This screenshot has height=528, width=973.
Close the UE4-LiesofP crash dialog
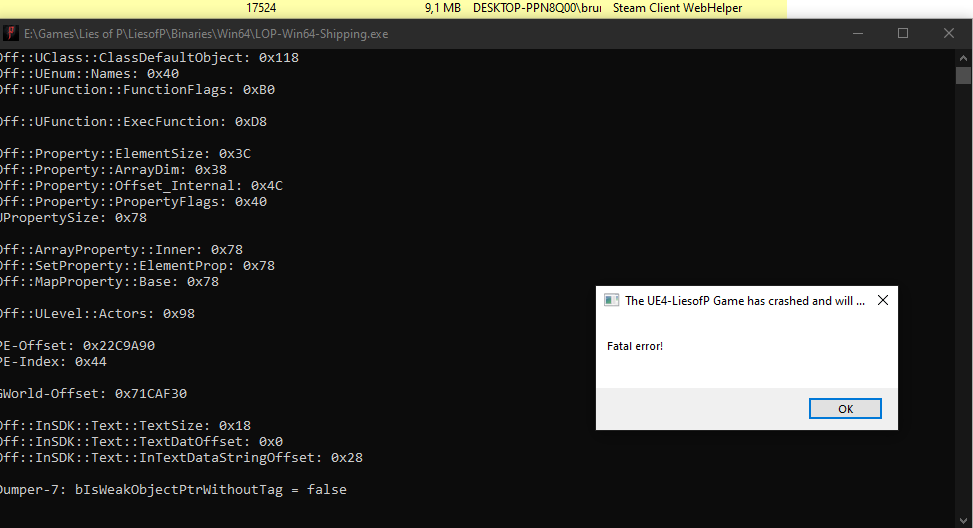[x=882, y=300]
